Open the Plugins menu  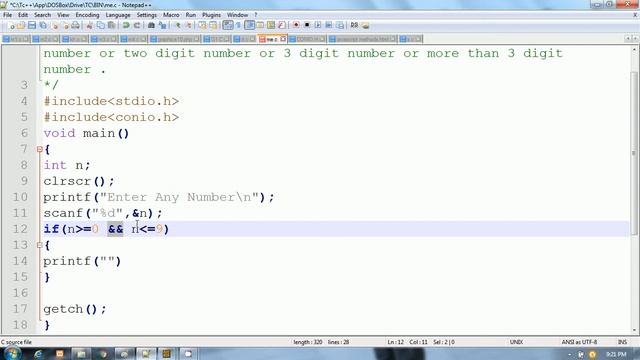pos(211,15)
